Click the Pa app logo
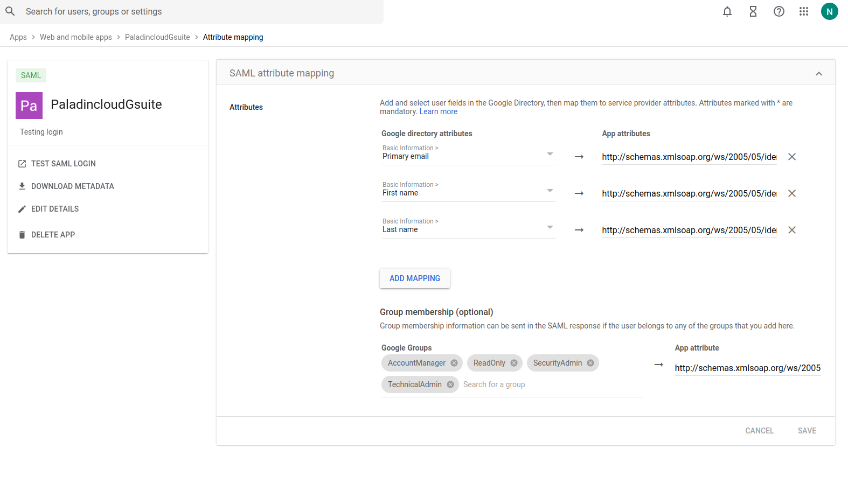The width and height of the screenshot is (848, 504). (x=29, y=106)
